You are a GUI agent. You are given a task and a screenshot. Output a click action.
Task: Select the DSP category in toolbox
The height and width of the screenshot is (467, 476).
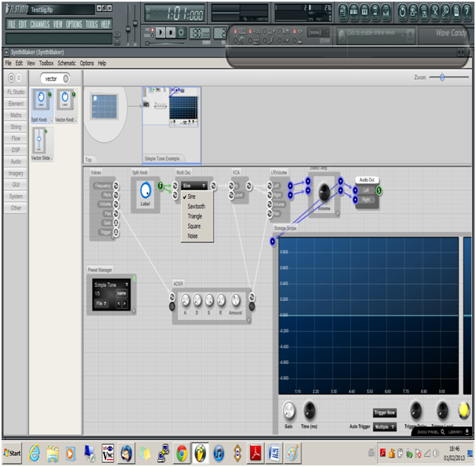(16, 149)
